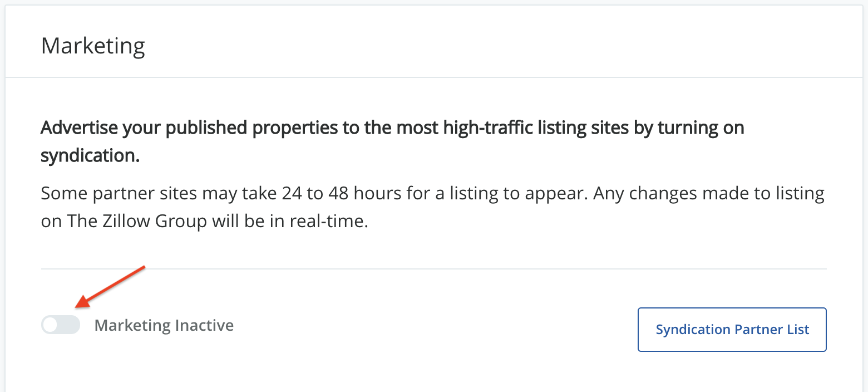Click the "Marketing Inactive" toggle label
The height and width of the screenshot is (392, 868).
click(164, 325)
